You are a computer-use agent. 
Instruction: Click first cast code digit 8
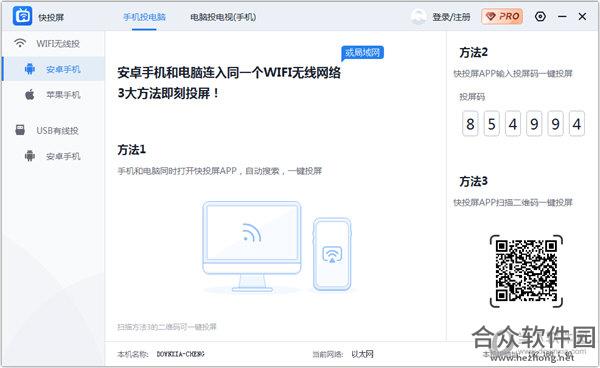click(470, 124)
